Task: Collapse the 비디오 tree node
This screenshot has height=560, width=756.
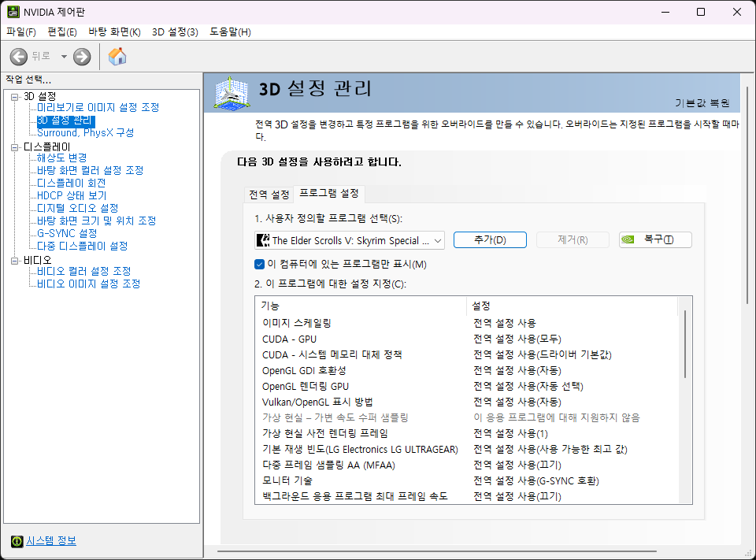Action: (14, 261)
